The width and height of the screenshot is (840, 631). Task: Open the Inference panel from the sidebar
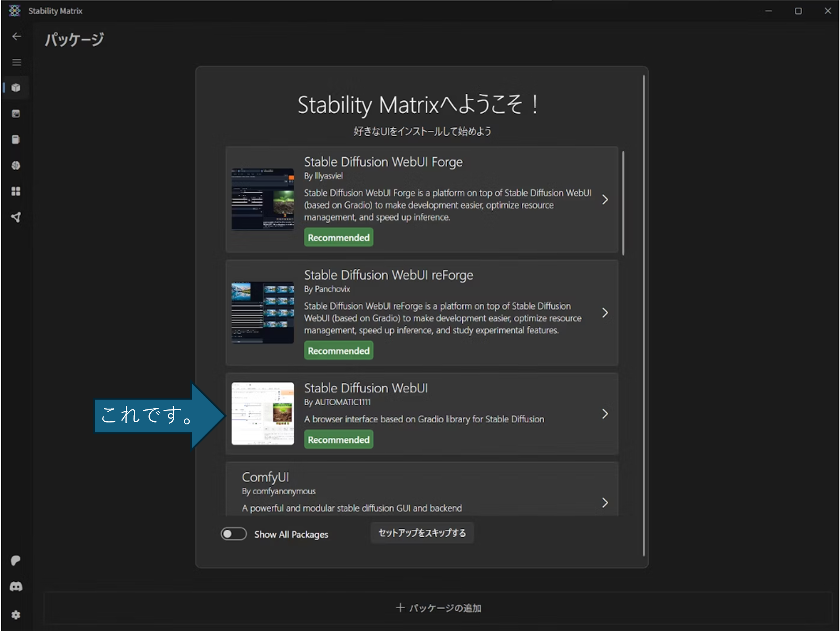pos(16,114)
